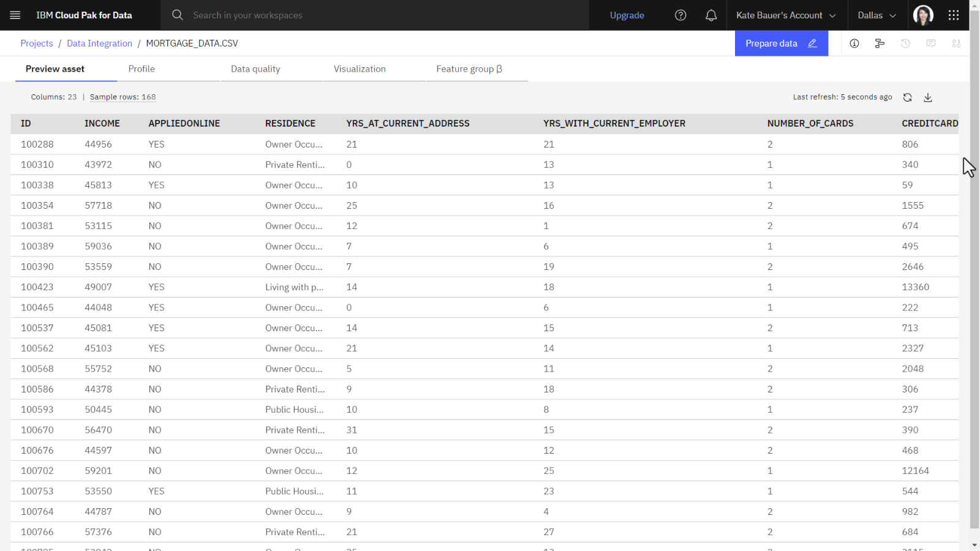
Task: Click income value 57376
Action: tap(99, 532)
